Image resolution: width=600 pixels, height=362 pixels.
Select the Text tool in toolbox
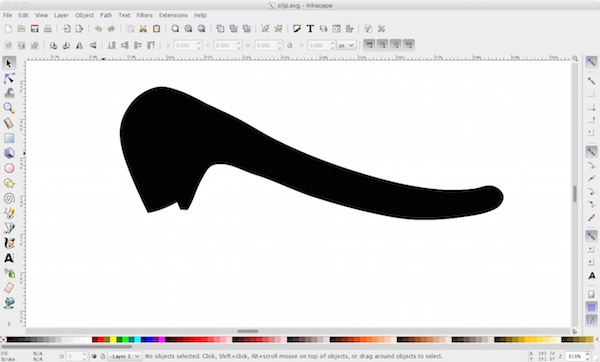9,258
